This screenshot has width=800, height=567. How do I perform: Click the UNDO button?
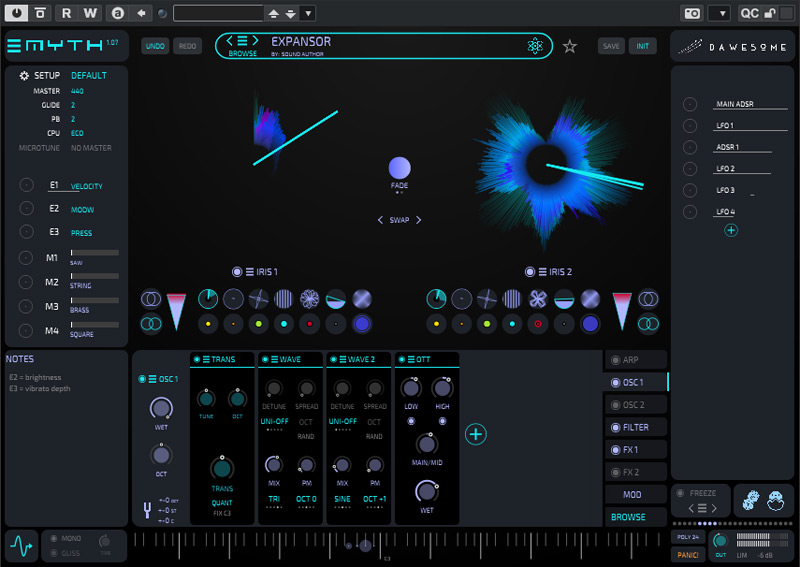click(155, 46)
